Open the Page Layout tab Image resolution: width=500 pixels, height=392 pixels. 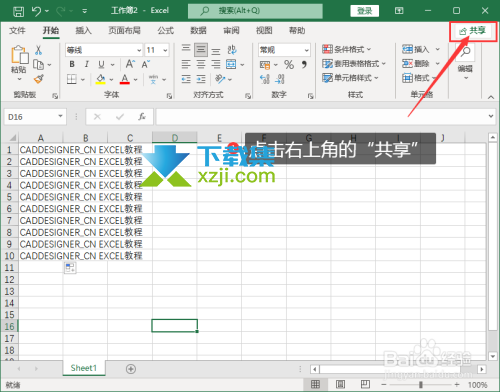[x=124, y=31]
